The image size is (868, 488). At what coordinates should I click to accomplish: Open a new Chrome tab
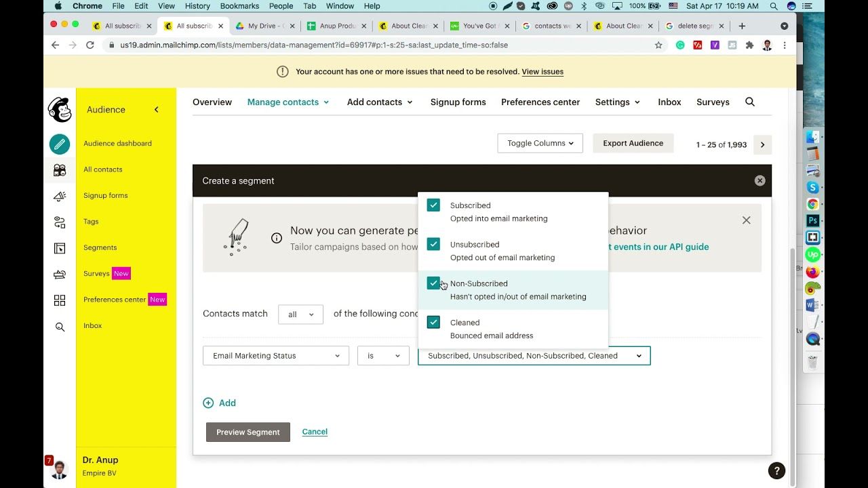coord(742,26)
